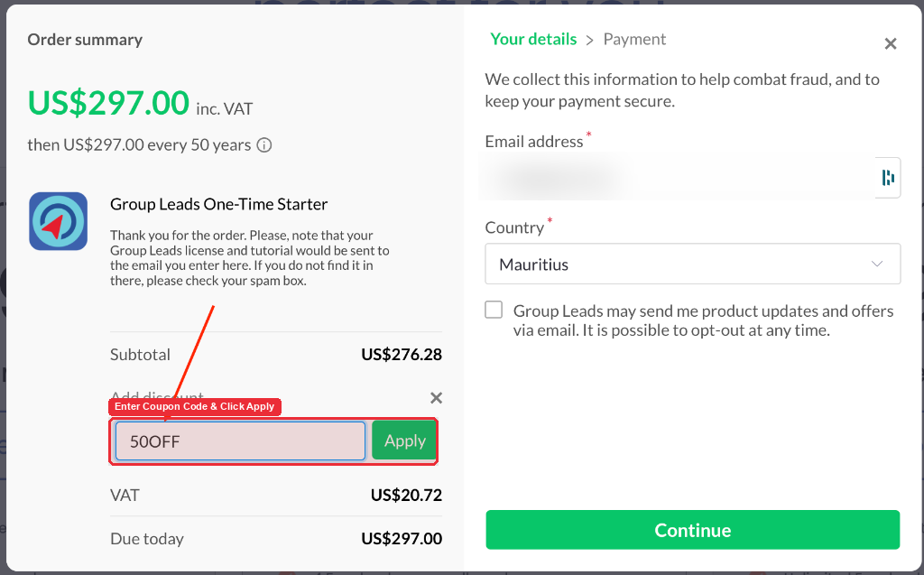
Task: Click the info icon beside billing period
Action: coord(264,145)
